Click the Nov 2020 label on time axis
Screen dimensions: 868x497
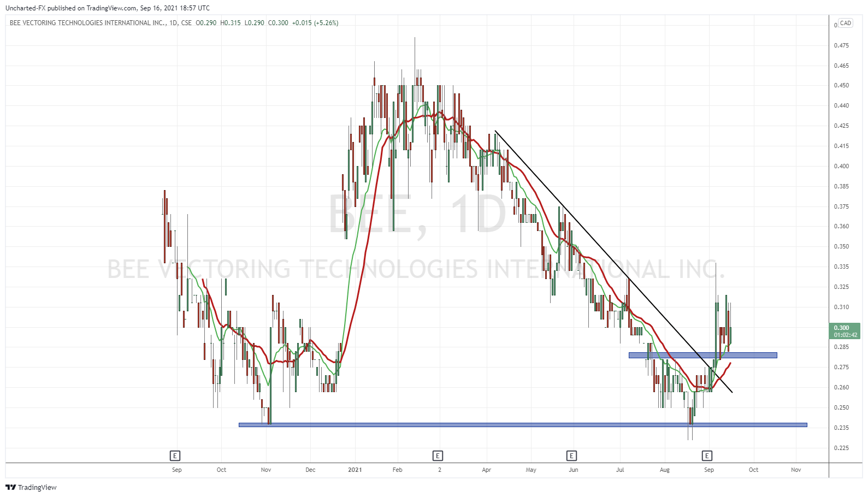pos(266,470)
